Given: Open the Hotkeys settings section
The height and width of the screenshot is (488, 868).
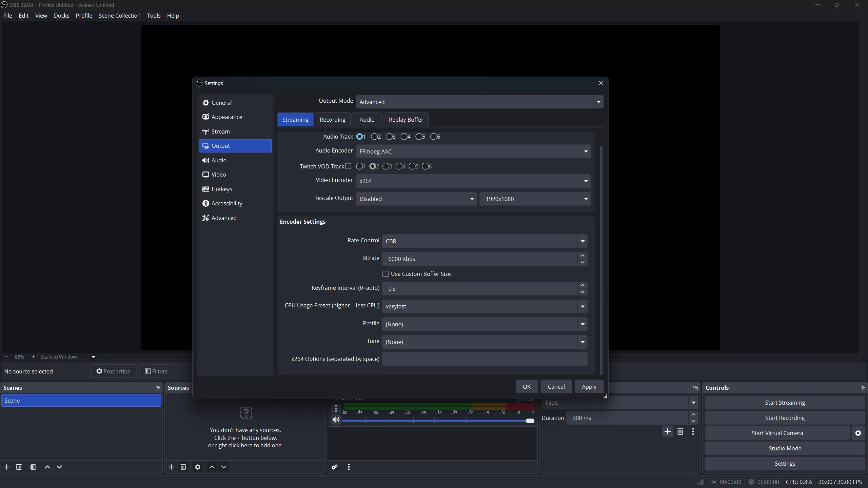Looking at the screenshot, I should pyautogui.click(x=221, y=189).
